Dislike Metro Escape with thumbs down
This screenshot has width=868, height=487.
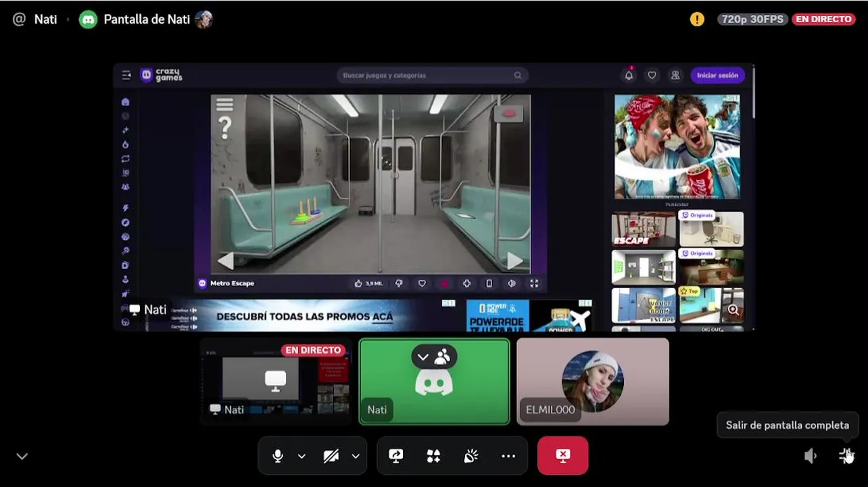tap(399, 283)
